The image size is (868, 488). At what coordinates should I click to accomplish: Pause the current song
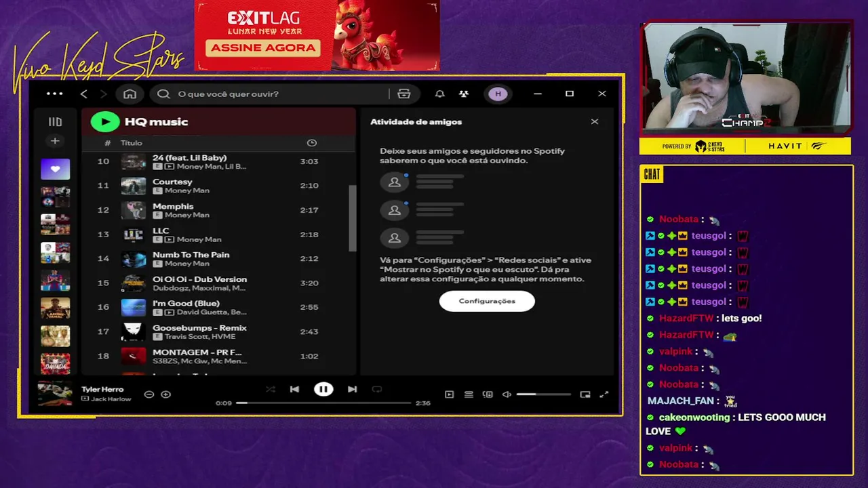(x=323, y=389)
